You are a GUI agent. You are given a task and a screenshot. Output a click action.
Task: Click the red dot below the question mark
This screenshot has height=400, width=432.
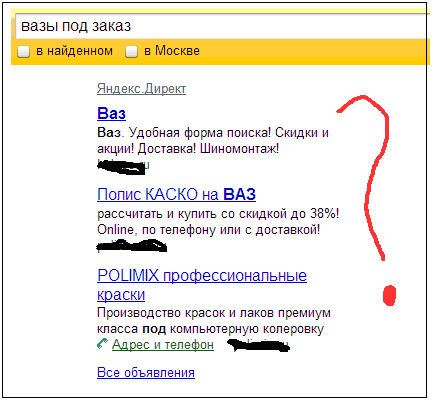coord(389,295)
